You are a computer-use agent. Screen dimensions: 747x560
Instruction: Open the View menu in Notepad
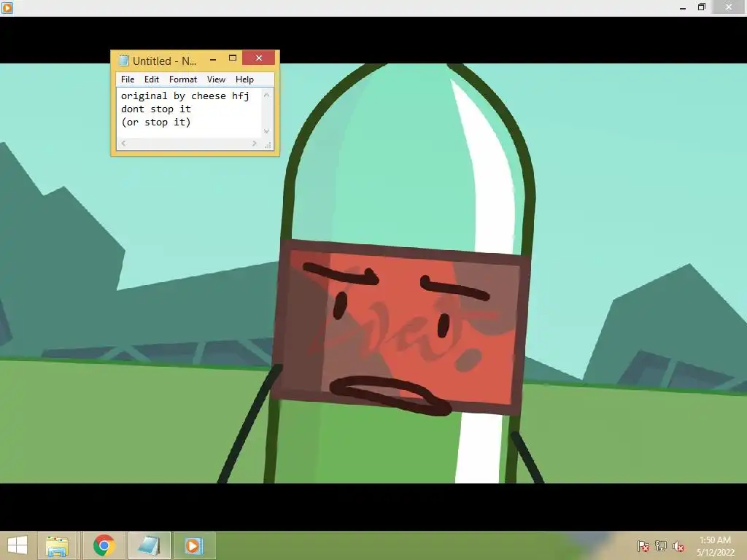pyautogui.click(x=216, y=79)
